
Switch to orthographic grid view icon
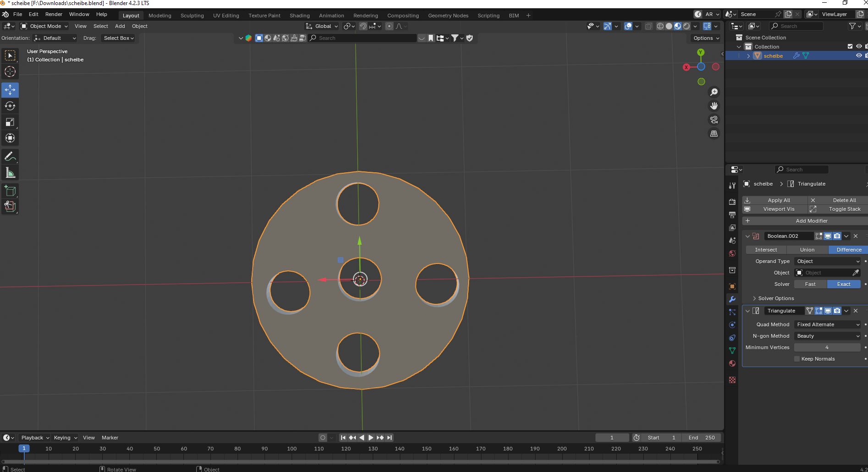(x=714, y=134)
